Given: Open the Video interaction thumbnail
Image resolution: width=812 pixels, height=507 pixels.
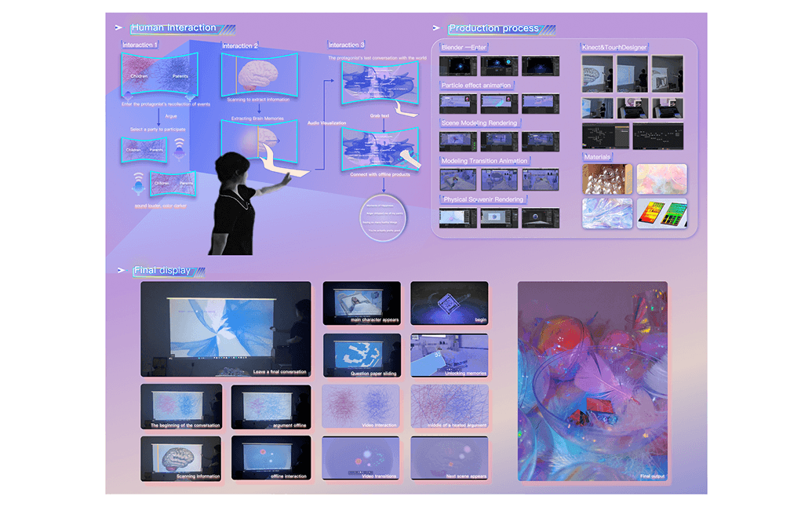Looking at the screenshot, I should tap(360, 407).
